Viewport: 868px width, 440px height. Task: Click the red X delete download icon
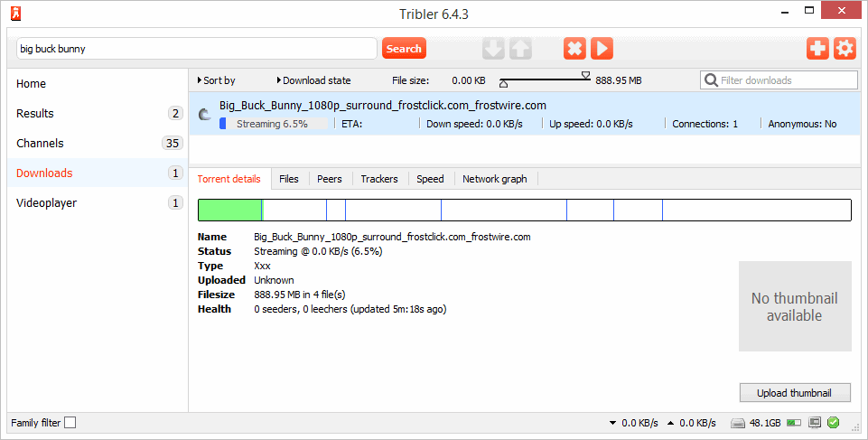click(x=574, y=49)
